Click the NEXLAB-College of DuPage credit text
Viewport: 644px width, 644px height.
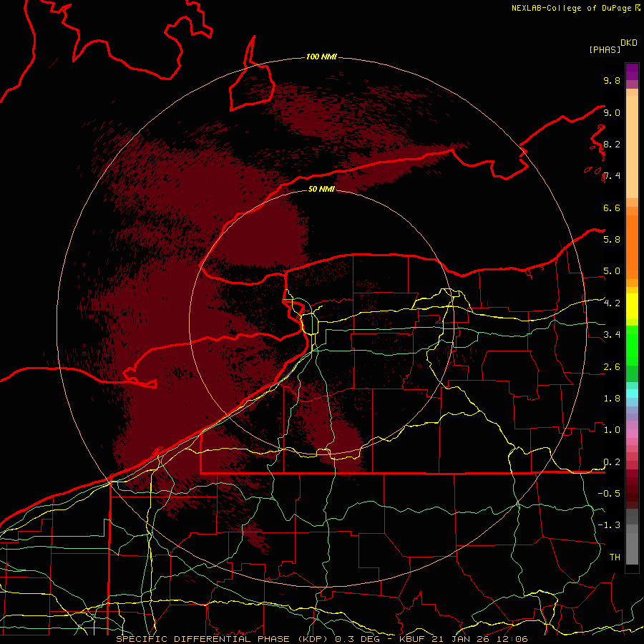coord(571,8)
